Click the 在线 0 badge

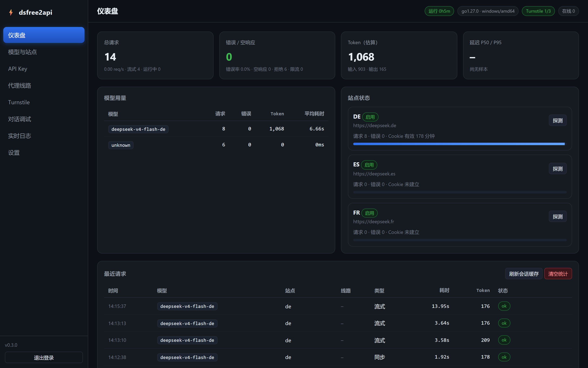568,11
